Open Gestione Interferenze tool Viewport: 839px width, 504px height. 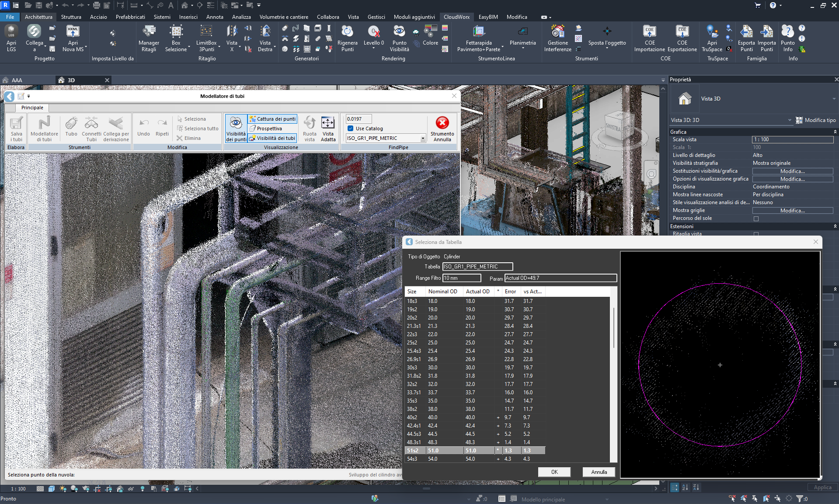tap(557, 38)
